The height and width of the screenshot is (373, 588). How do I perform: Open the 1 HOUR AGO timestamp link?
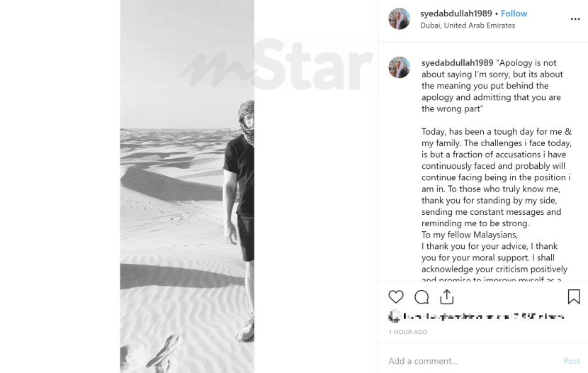tap(407, 332)
